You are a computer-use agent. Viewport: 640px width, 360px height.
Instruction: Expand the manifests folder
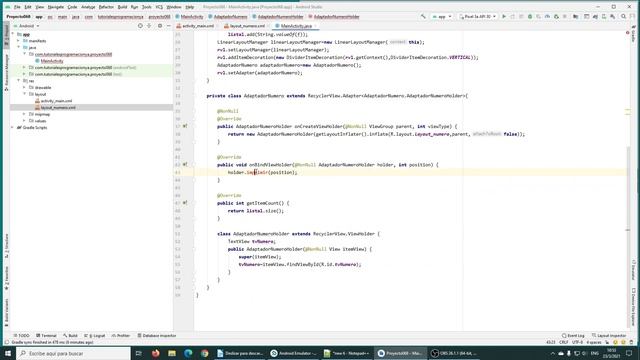point(18,41)
